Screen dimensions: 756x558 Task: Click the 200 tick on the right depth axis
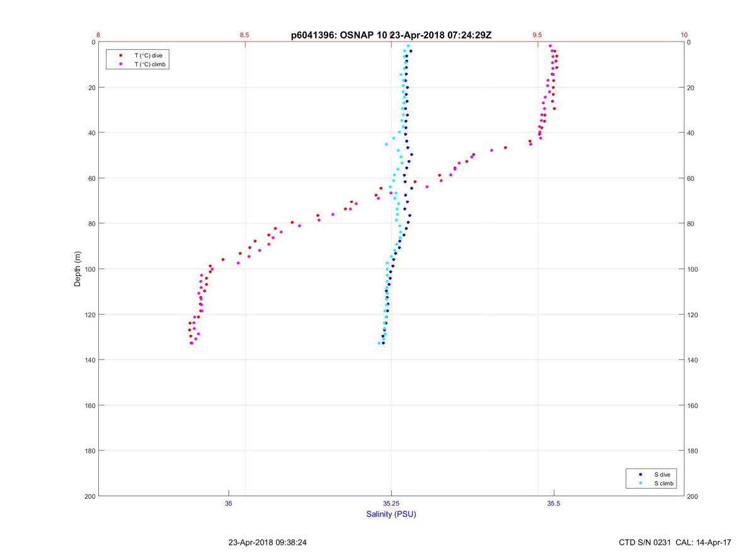pyautogui.click(x=693, y=496)
